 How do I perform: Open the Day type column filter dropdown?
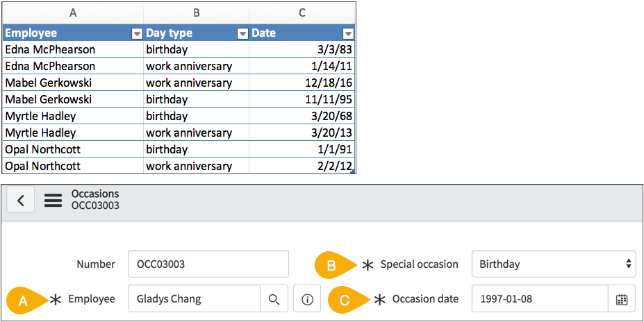coord(242,34)
